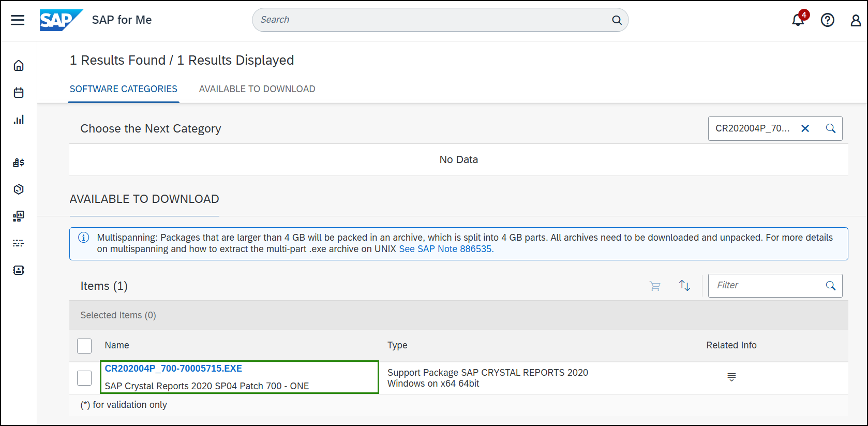Click the (*) for validation only note
This screenshot has width=868, height=426.
tap(124, 405)
